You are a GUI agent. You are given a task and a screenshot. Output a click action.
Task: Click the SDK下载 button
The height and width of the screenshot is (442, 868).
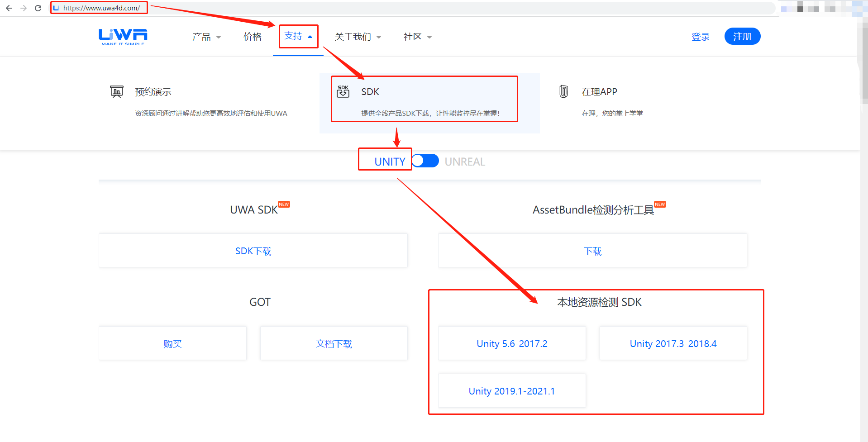[253, 251]
